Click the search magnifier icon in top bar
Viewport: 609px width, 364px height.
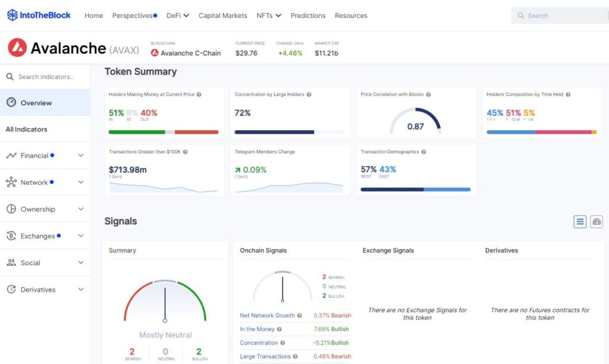click(521, 15)
